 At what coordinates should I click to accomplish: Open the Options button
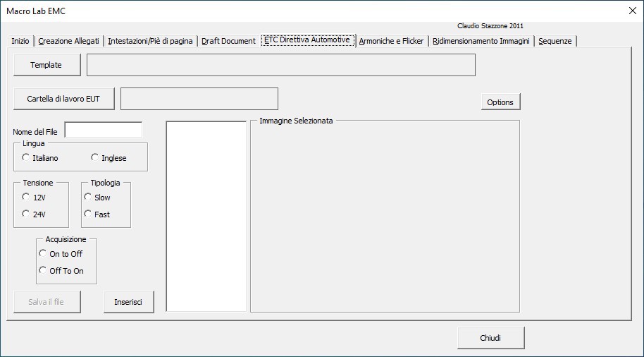(x=500, y=102)
